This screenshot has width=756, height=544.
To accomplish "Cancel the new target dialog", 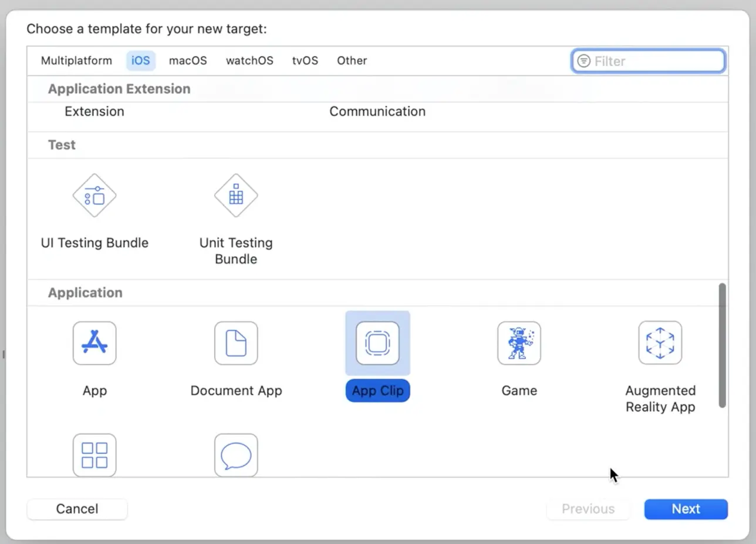I will click(77, 509).
